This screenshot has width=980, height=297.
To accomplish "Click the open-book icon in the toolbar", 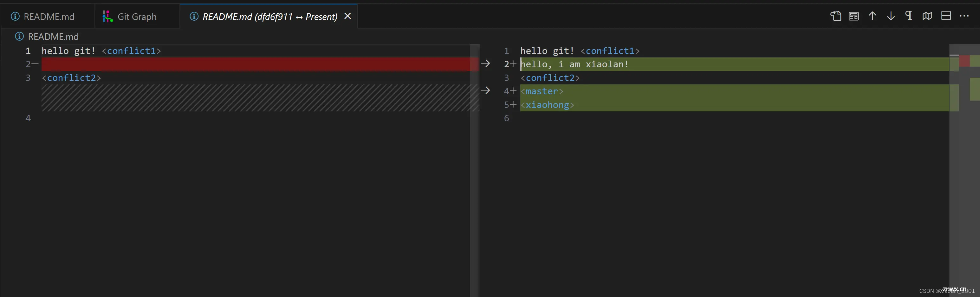I will click(927, 16).
